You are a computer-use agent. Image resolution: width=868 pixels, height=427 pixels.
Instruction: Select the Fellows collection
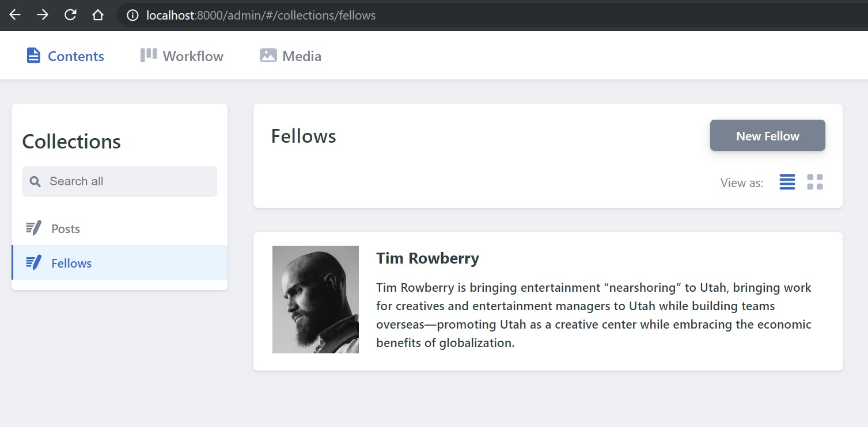119,263
